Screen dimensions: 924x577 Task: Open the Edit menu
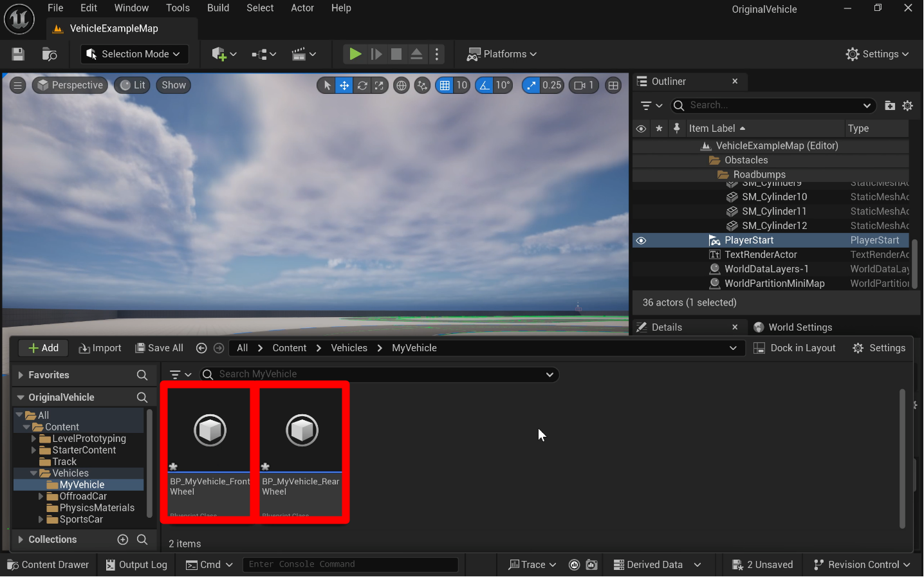click(89, 8)
